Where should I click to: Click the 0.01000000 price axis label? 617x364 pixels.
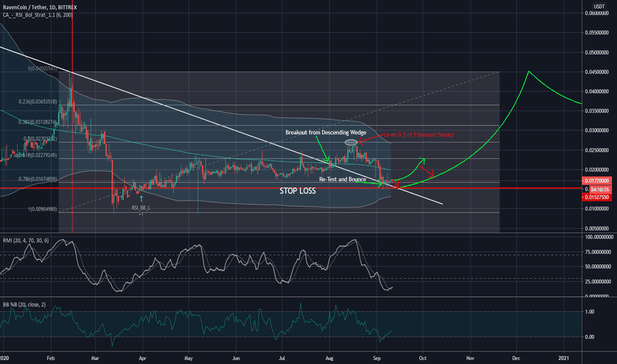coord(596,208)
